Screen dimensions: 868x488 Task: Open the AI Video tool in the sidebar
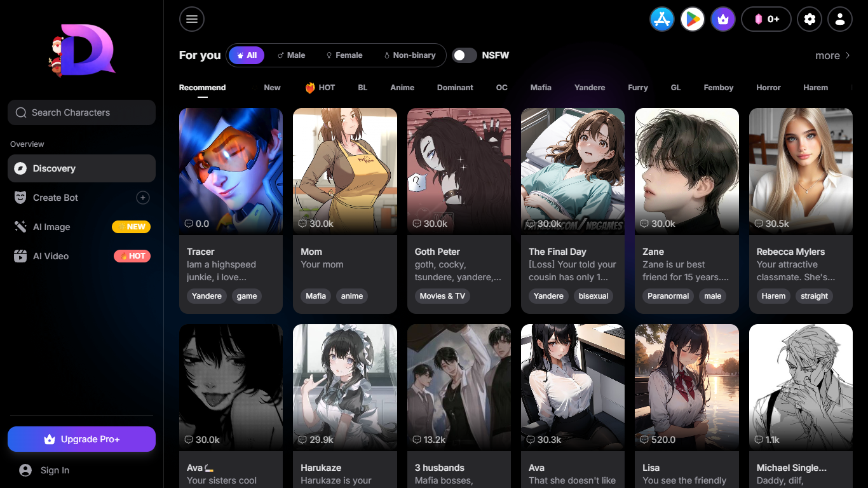[x=50, y=256]
